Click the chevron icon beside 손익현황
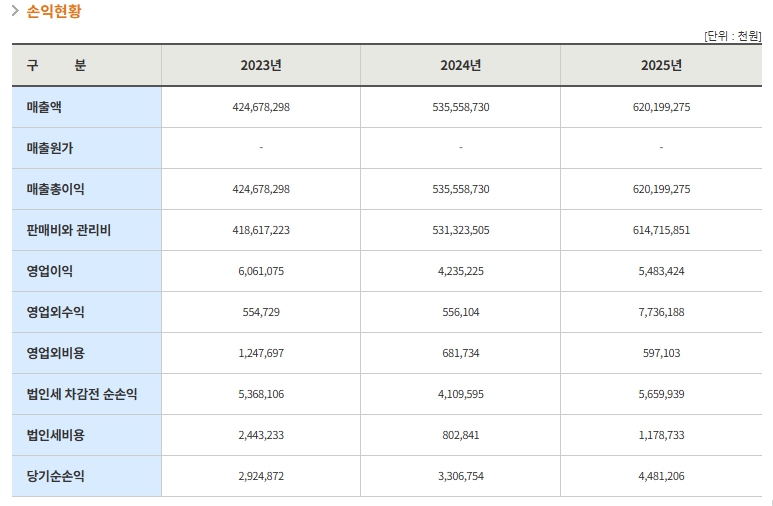 tap(15, 12)
